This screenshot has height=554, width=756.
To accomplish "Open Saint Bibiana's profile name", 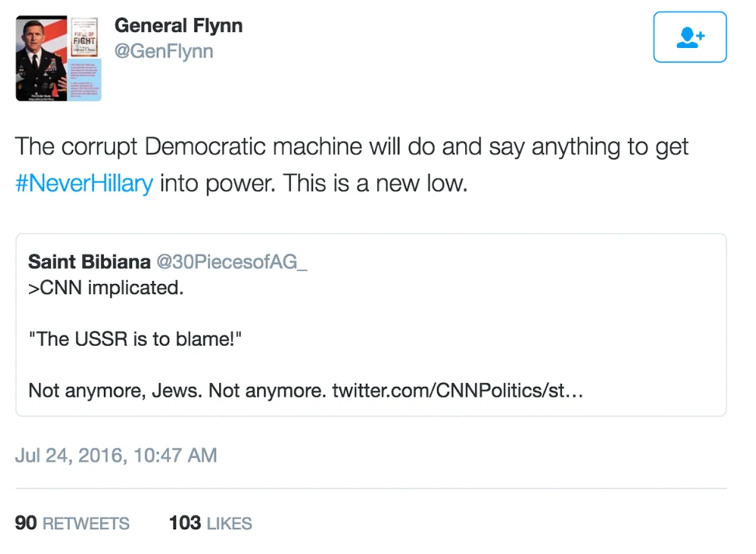I will click(89, 261).
